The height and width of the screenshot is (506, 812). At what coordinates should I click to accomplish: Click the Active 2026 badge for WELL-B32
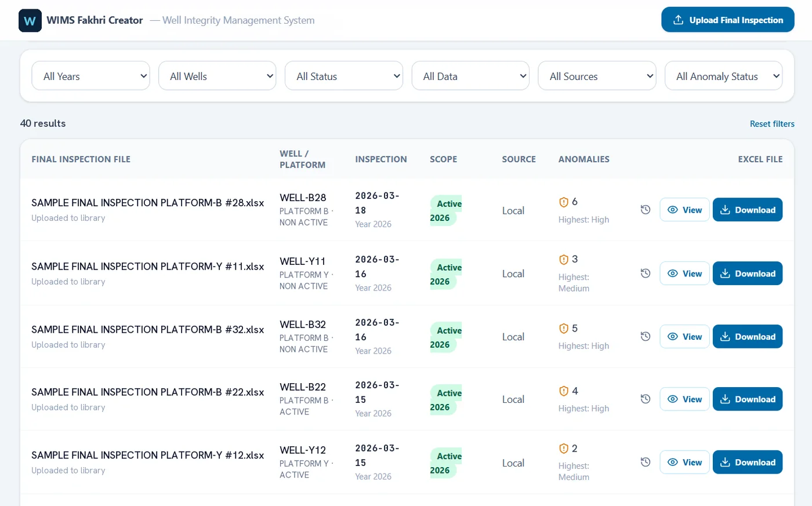[x=445, y=337]
